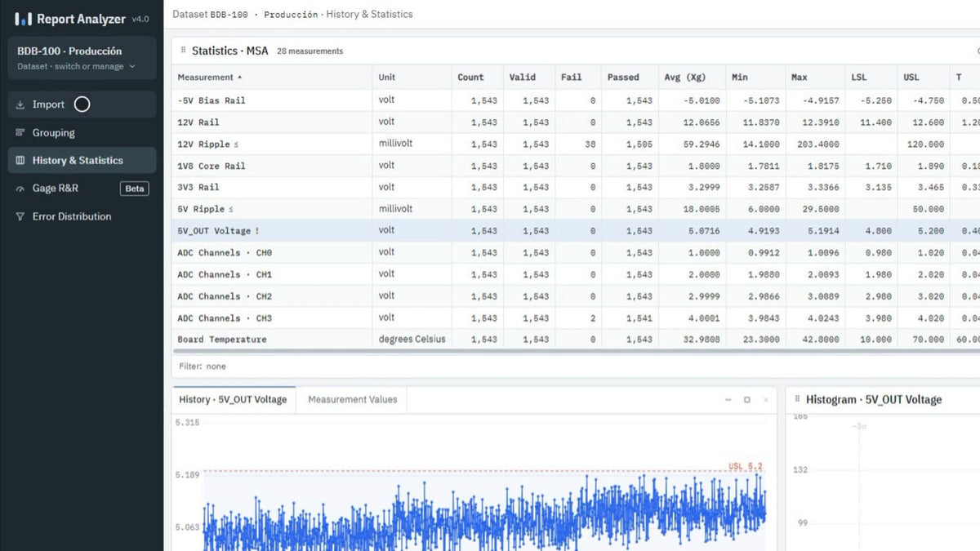Click the Histogram · 5V_OUT Voltage title

point(873,399)
